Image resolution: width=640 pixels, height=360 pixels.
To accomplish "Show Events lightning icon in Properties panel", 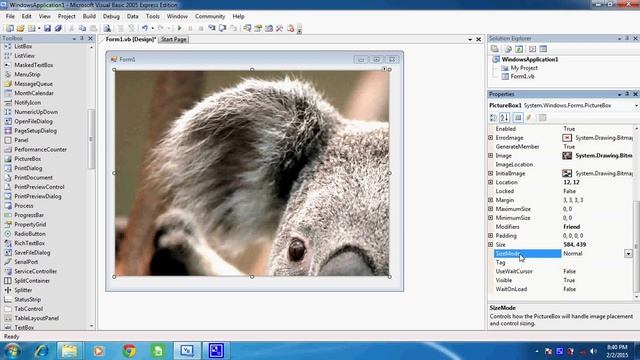I will tap(529, 118).
